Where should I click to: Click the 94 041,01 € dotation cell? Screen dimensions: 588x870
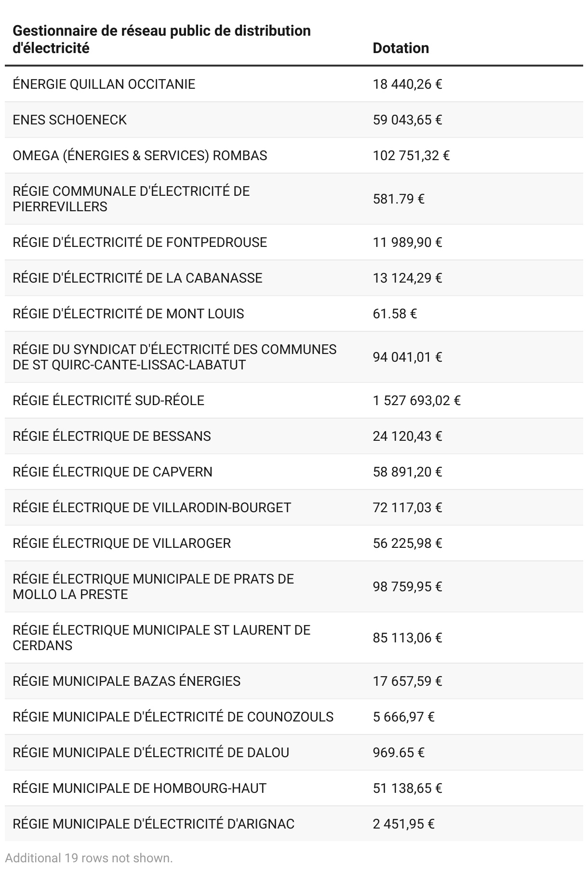coord(407,357)
